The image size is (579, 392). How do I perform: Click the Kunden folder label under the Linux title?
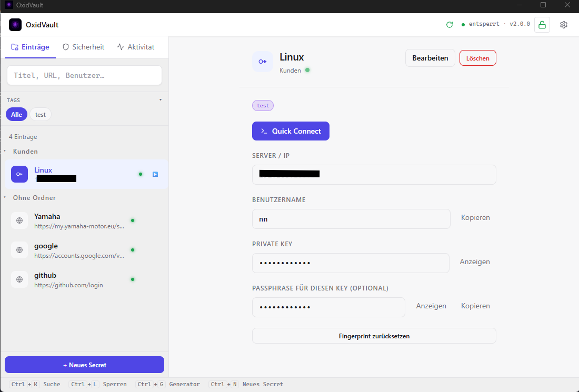tap(290, 70)
